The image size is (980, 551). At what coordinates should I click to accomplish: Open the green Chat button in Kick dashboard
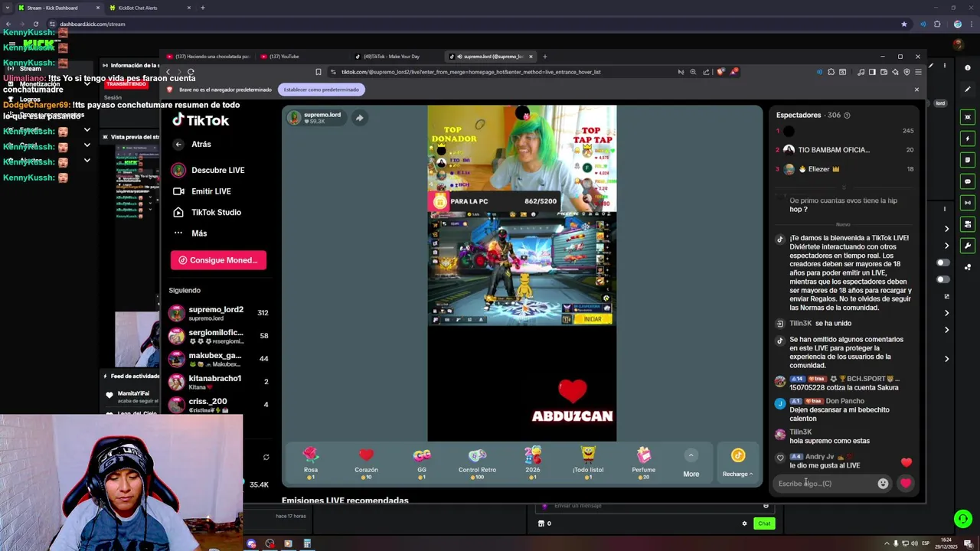coord(764,523)
